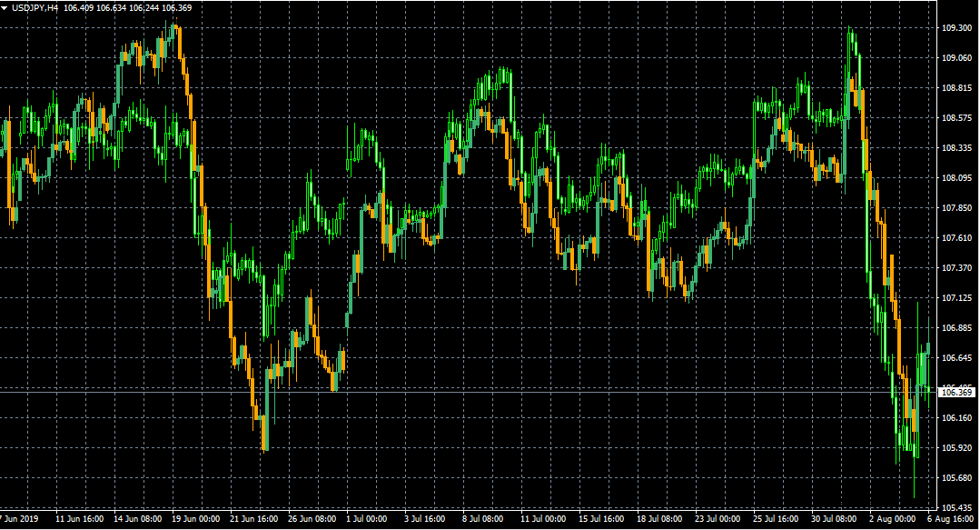
Task: Click the 107.850 price axis label
Action: point(956,208)
